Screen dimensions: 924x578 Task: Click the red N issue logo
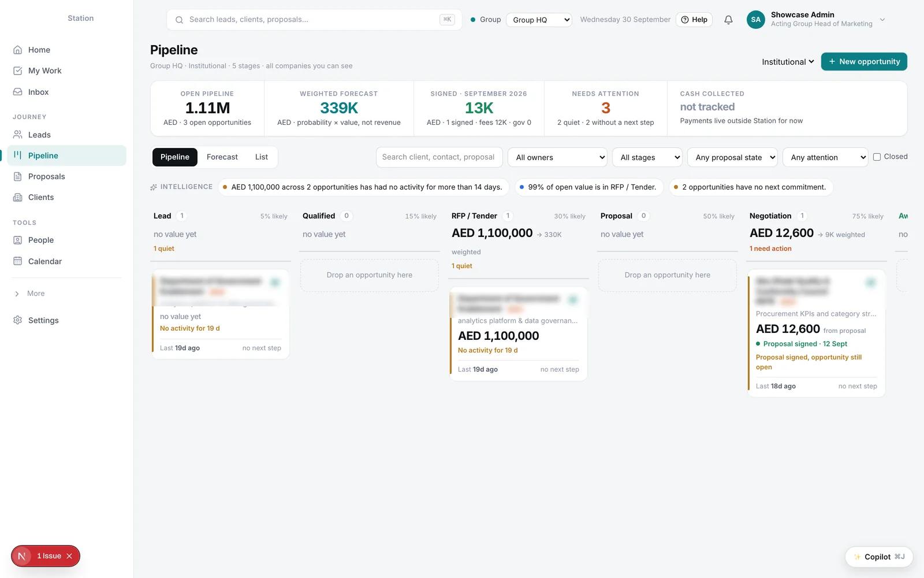point(22,556)
